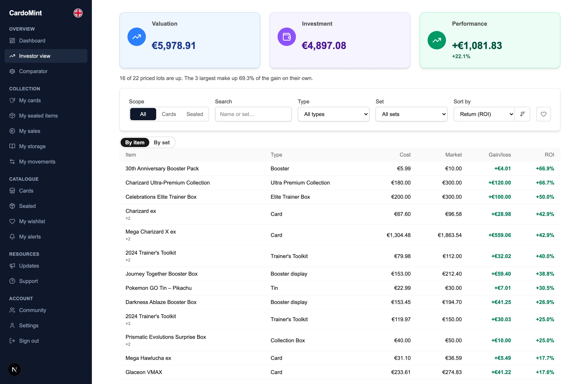Click the Valuation card
588x384 pixels.
(190, 40)
